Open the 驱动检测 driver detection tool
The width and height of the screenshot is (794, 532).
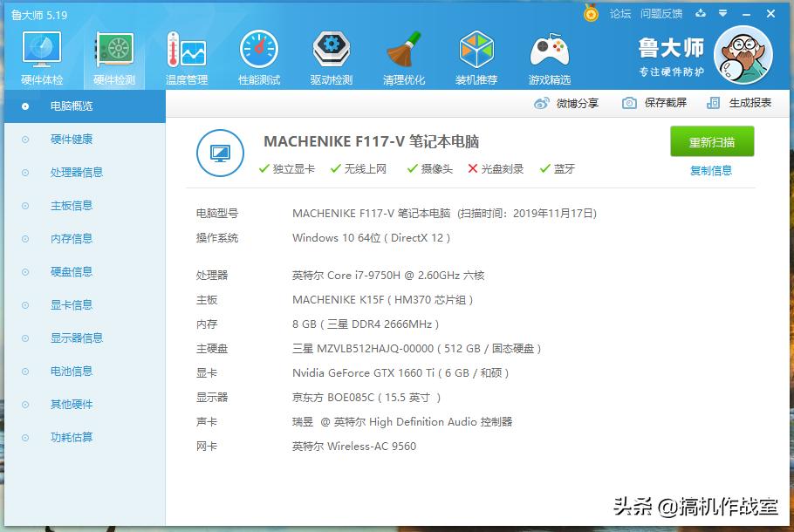coord(331,54)
